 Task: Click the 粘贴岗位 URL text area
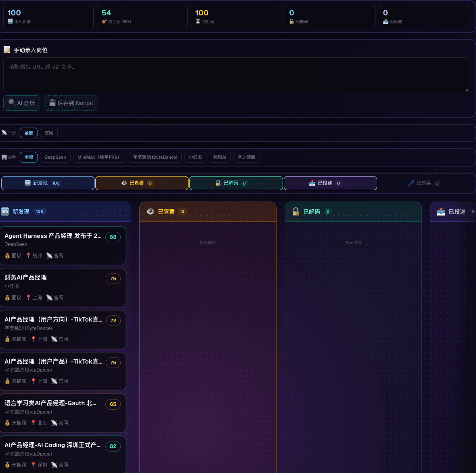[236, 75]
